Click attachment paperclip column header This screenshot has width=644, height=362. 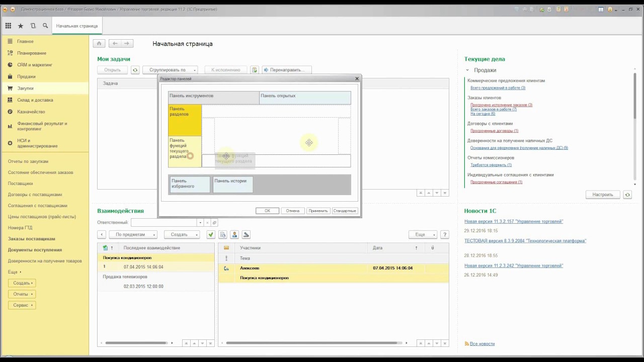(x=433, y=248)
